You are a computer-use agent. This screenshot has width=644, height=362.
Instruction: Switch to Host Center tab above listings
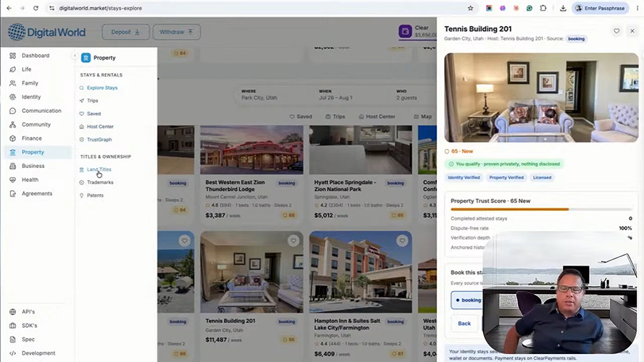(377, 117)
